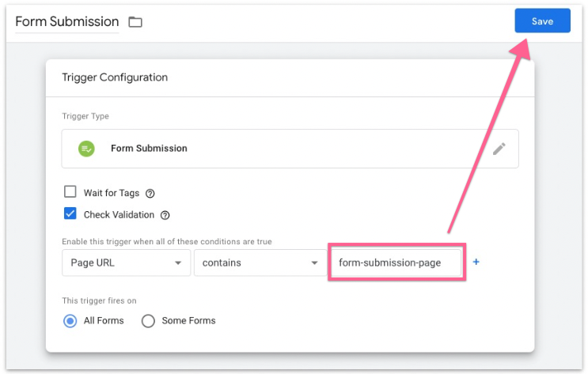The image size is (588, 374).
Task: Open help icon next to Wait for Tags
Action: (150, 193)
